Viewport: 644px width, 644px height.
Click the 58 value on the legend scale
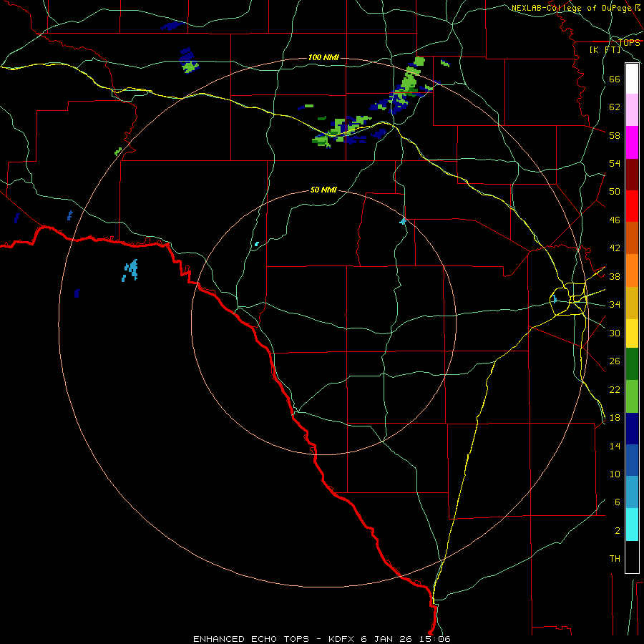[x=615, y=135]
